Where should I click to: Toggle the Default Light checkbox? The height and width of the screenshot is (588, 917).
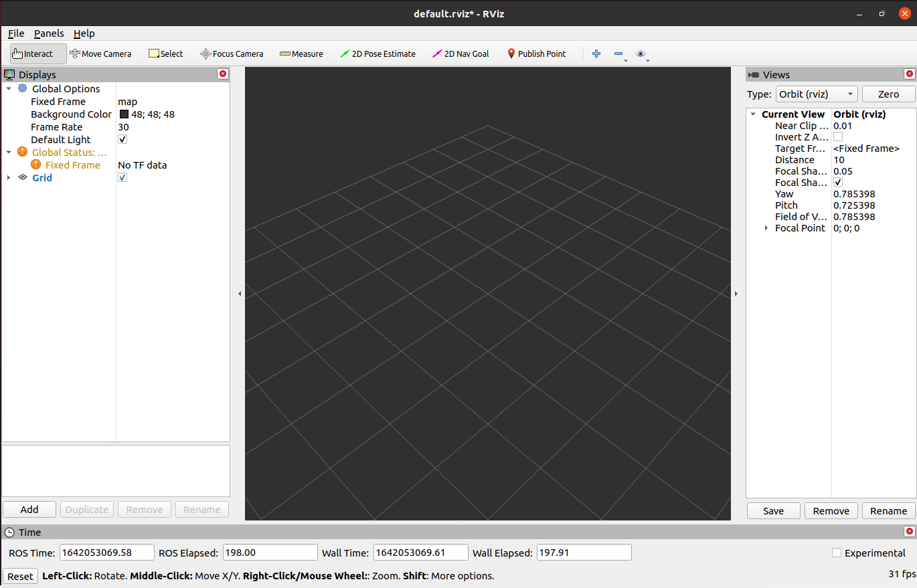coord(122,140)
